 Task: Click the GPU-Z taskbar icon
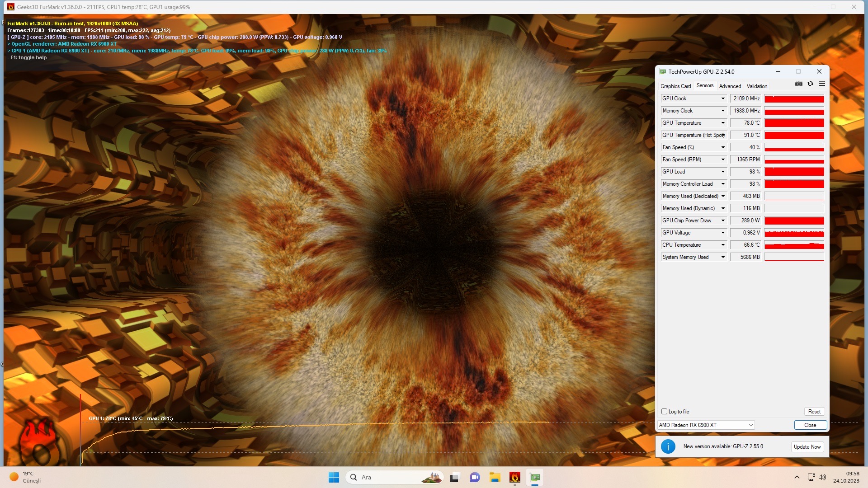pos(535,477)
